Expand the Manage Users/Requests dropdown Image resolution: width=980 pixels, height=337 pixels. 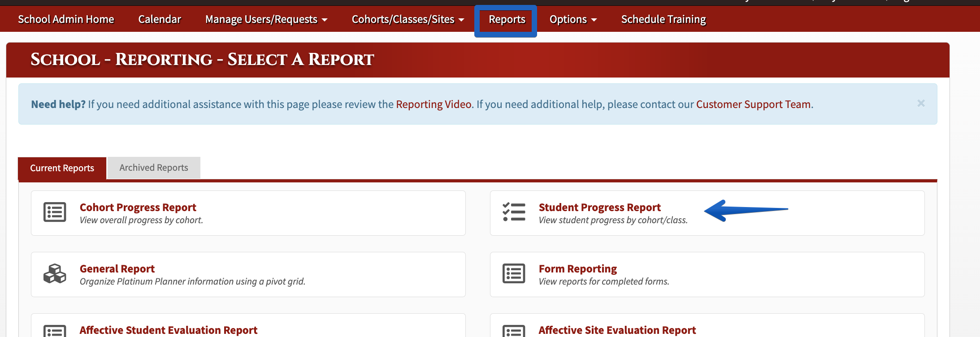click(266, 19)
